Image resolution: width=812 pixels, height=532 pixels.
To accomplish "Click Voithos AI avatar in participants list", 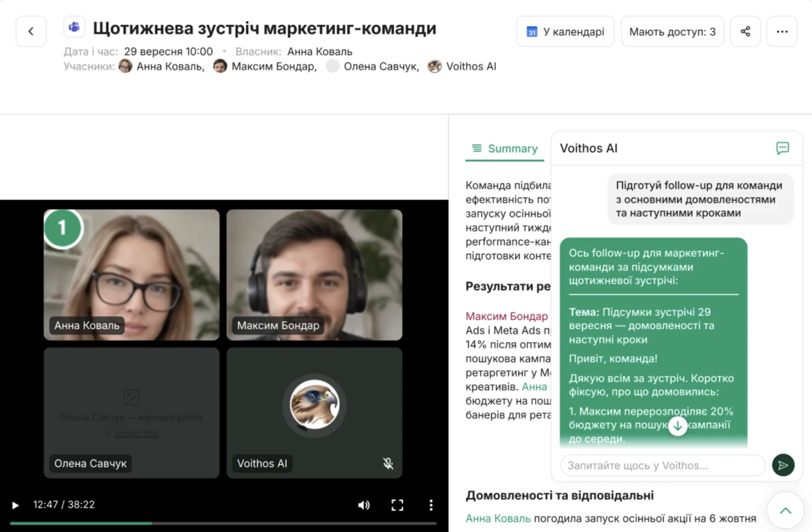I will 435,66.
